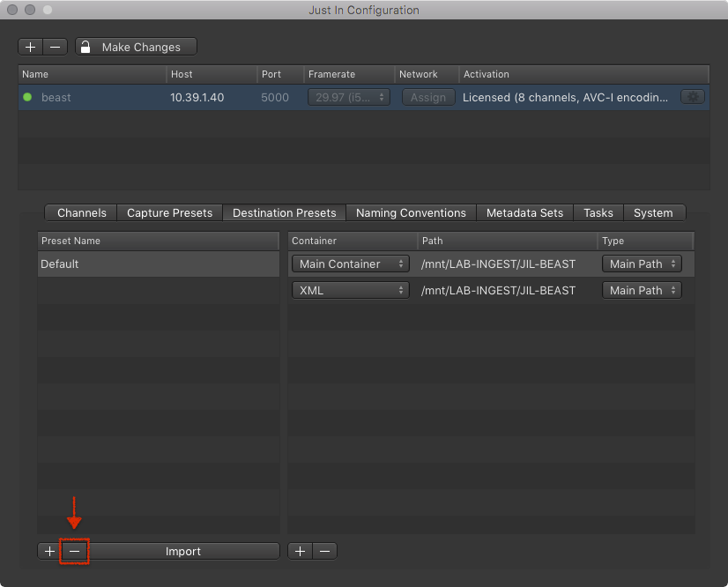The width and height of the screenshot is (728, 587).
Task: Click the Name column header
Action: [x=93, y=74]
